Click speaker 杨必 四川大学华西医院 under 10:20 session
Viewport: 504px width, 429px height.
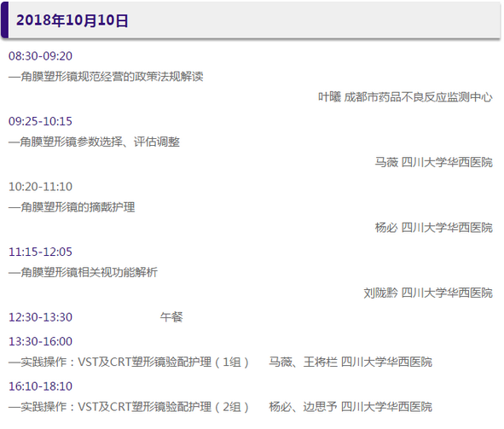[x=433, y=228]
